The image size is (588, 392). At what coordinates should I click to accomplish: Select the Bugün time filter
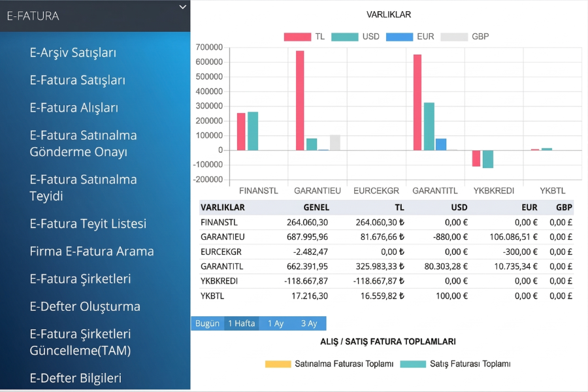click(x=206, y=323)
